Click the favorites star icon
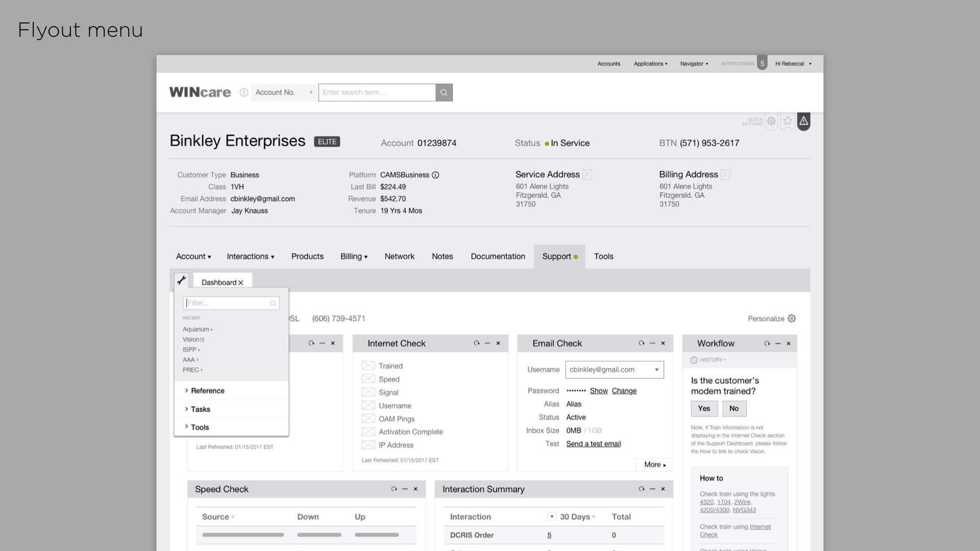The width and height of the screenshot is (980, 551). tap(788, 121)
